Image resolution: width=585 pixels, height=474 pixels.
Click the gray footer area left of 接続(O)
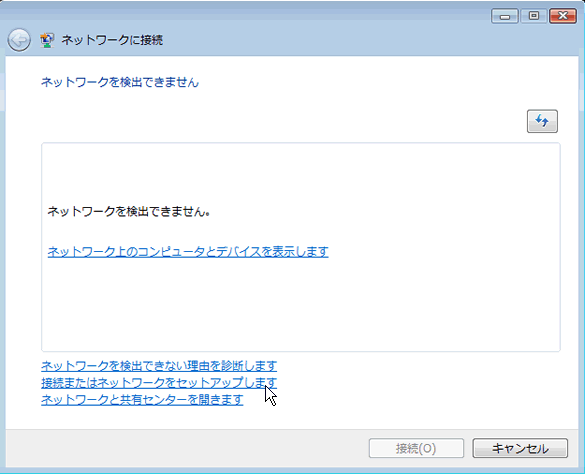(x=187, y=448)
